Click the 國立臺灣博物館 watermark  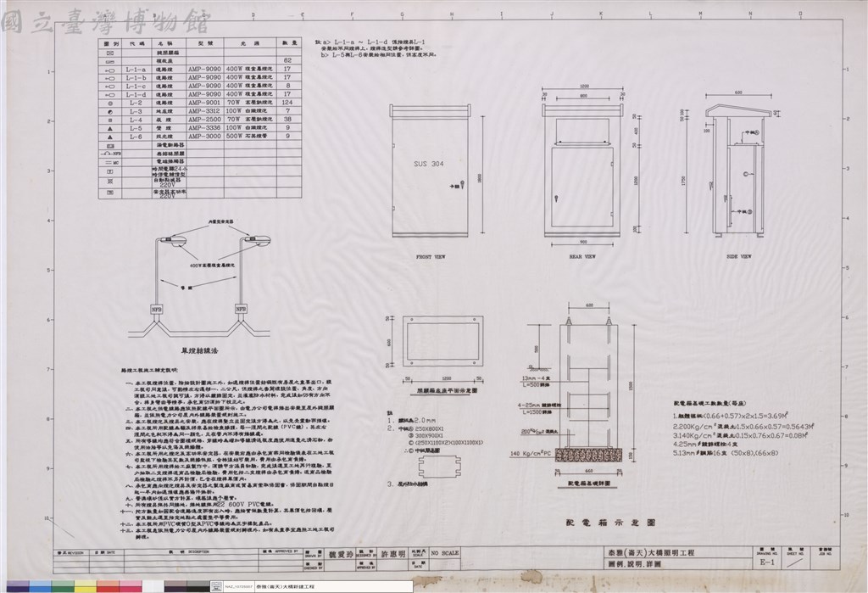coord(106,21)
